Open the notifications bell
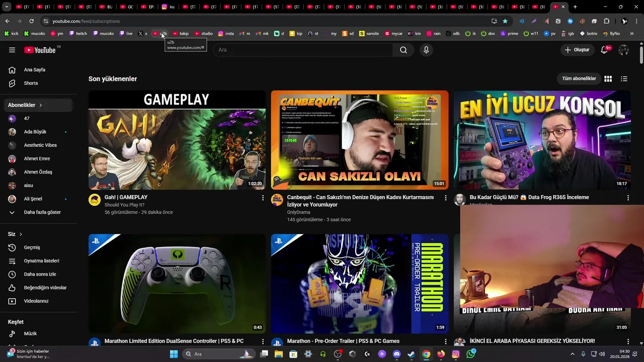 pyautogui.click(x=605, y=50)
